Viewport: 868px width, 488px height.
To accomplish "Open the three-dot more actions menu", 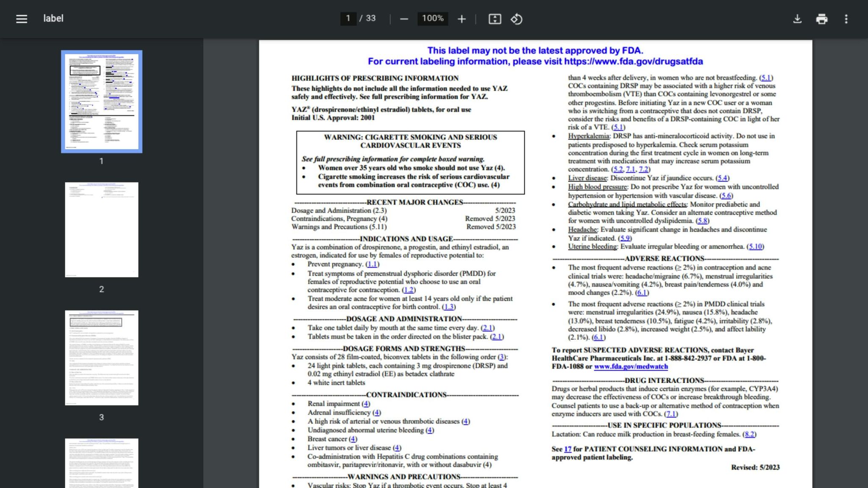I will (x=846, y=19).
